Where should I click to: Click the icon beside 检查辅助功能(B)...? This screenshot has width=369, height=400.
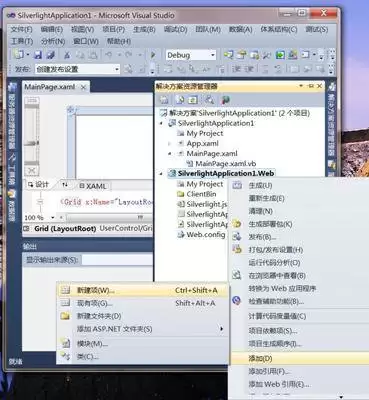pos(237,301)
